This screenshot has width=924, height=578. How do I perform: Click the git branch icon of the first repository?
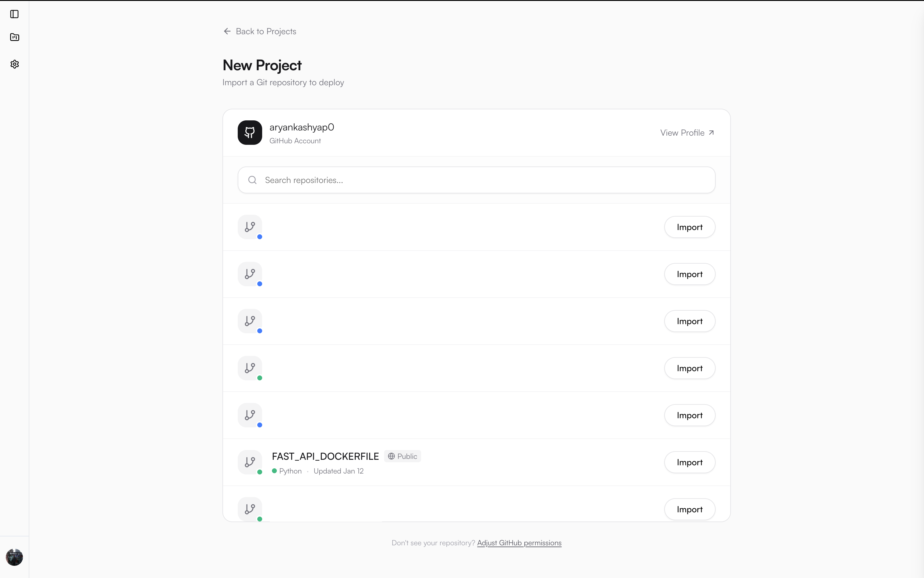point(250,227)
